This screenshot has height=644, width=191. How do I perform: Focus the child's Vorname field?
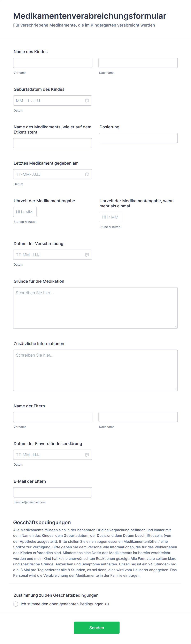point(53,63)
